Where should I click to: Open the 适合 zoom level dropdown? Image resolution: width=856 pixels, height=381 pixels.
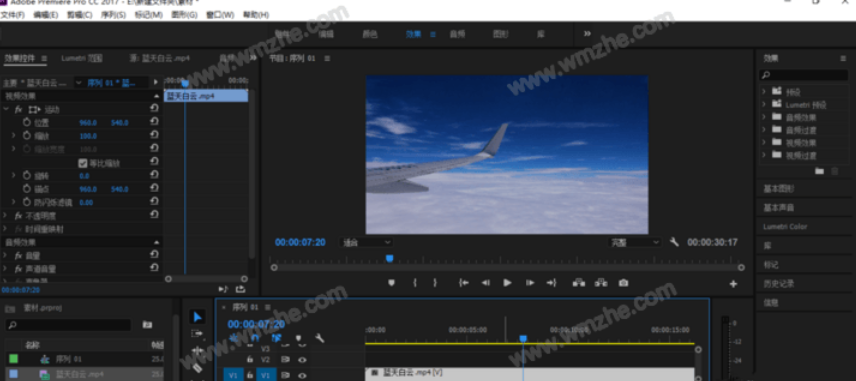click(x=365, y=242)
